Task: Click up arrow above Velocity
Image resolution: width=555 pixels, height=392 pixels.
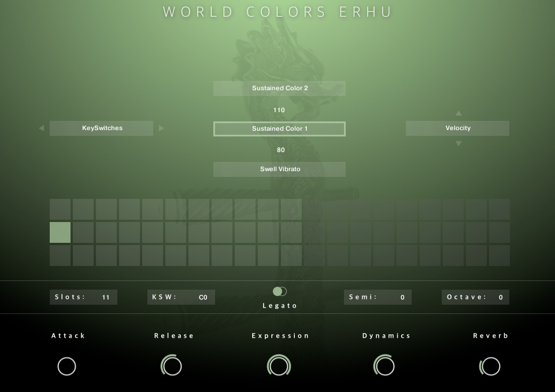Action: (458, 113)
